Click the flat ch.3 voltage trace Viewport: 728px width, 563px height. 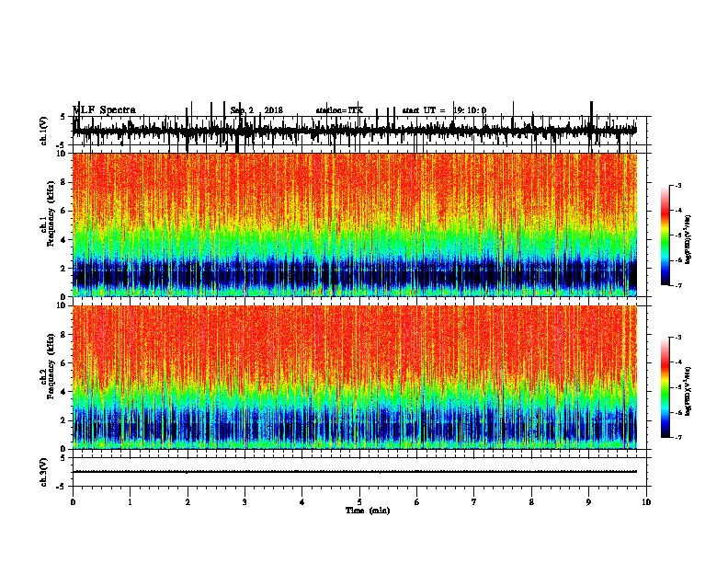point(355,472)
